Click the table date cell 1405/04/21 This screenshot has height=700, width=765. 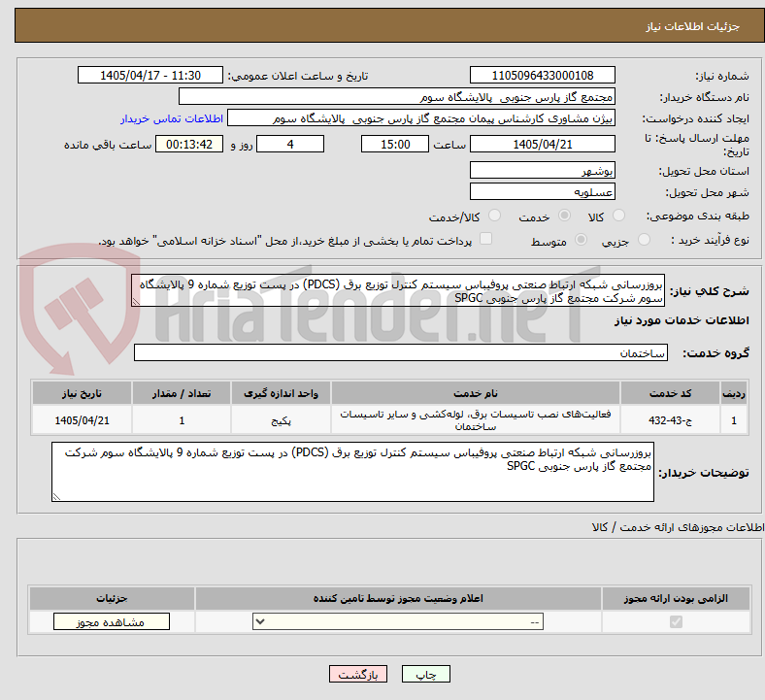tap(82, 420)
